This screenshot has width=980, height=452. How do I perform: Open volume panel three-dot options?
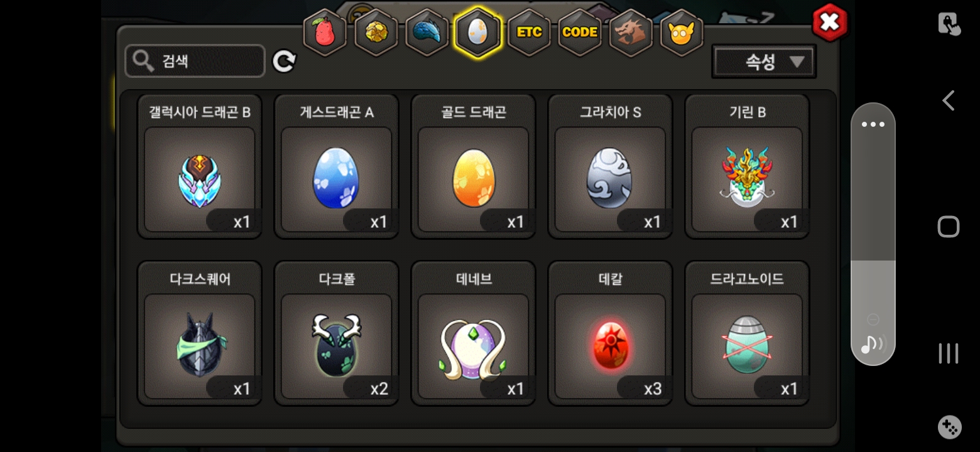pos(873,124)
